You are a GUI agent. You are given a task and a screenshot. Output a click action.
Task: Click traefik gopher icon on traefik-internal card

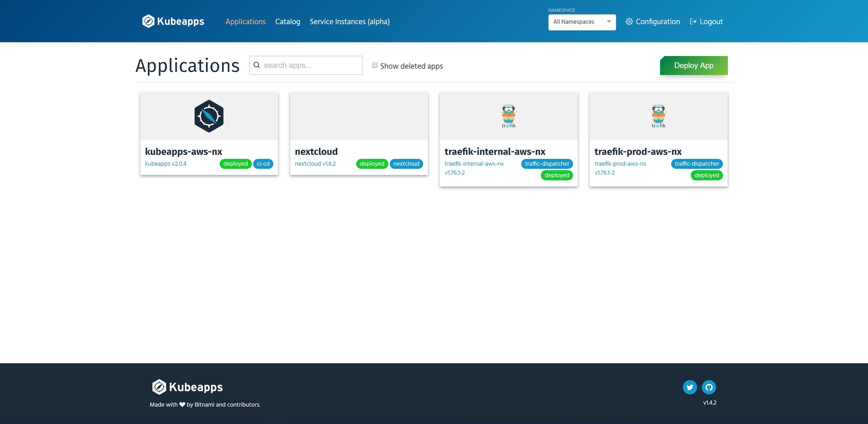tap(508, 116)
